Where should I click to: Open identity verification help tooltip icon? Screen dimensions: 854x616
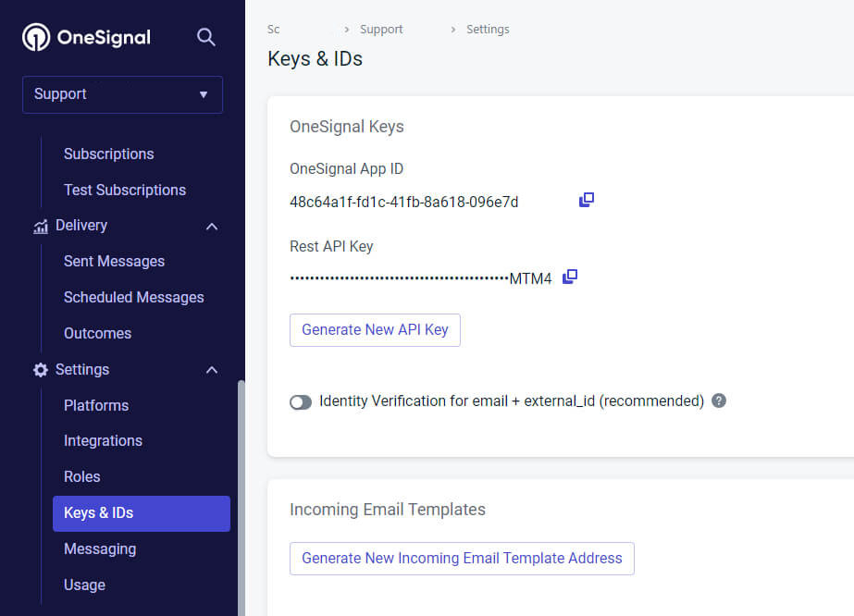(x=719, y=400)
